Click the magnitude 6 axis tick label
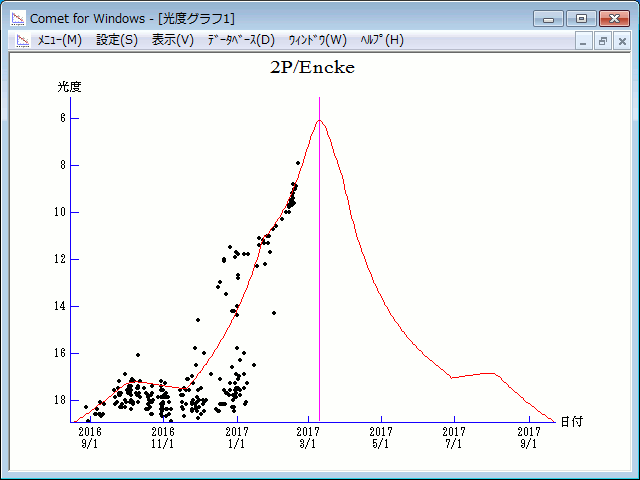The height and width of the screenshot is (480, 640). (63, 118)
